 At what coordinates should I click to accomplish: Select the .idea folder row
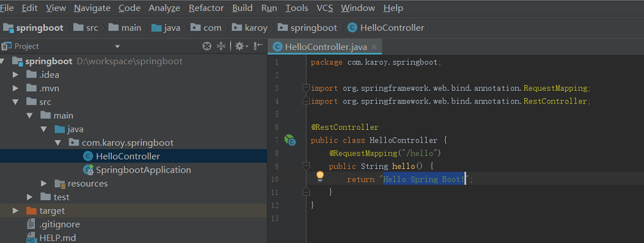pyautogui.click(x=133, y=75)
